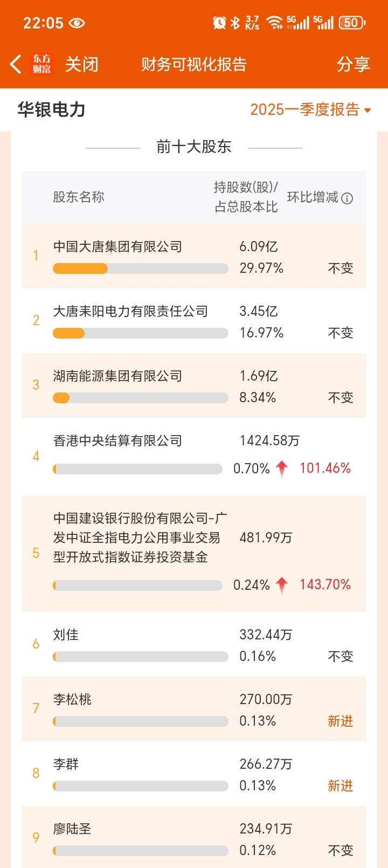Tap the 财务可视化报告 title
388x868 pixels.
[194, 64]
